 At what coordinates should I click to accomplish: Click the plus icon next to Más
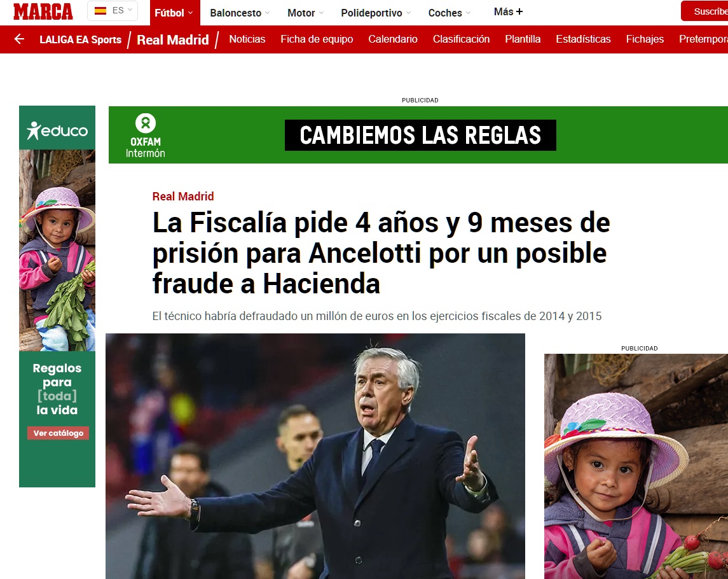tap(519, 11)
